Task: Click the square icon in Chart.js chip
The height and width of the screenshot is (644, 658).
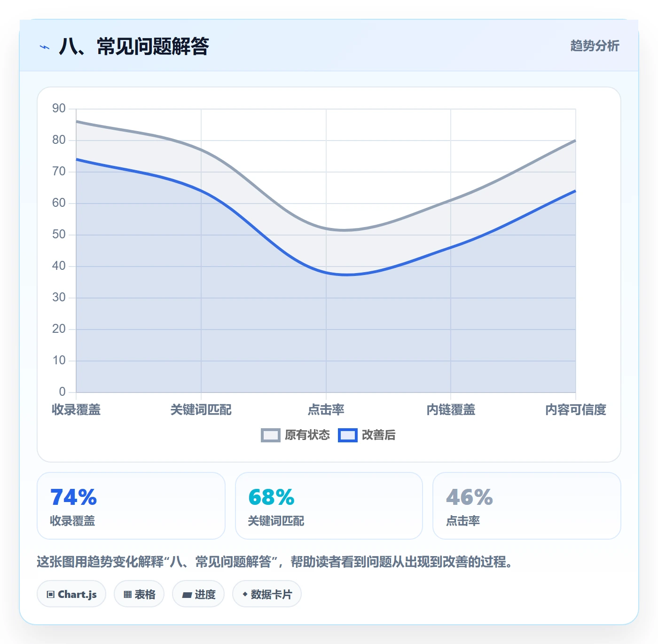Action: click(51, 595)
